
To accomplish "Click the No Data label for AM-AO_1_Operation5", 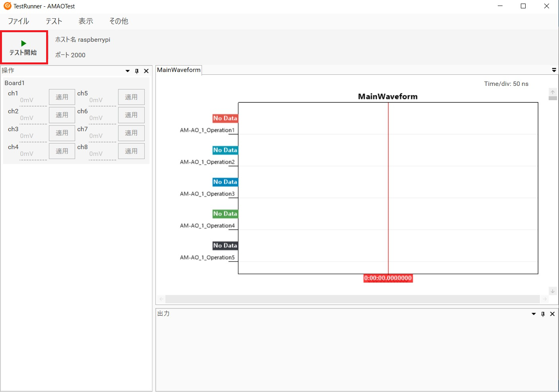I will click(225, 245).
